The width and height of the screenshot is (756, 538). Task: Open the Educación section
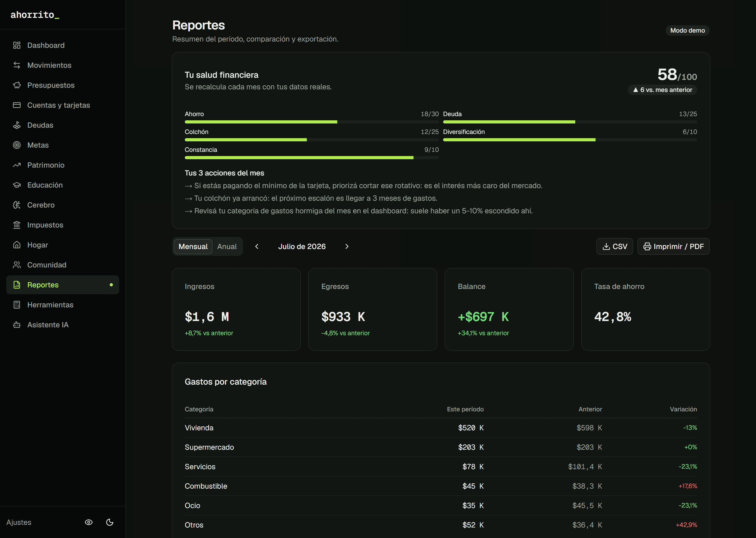pyautogui.click(x=62, y=185)
